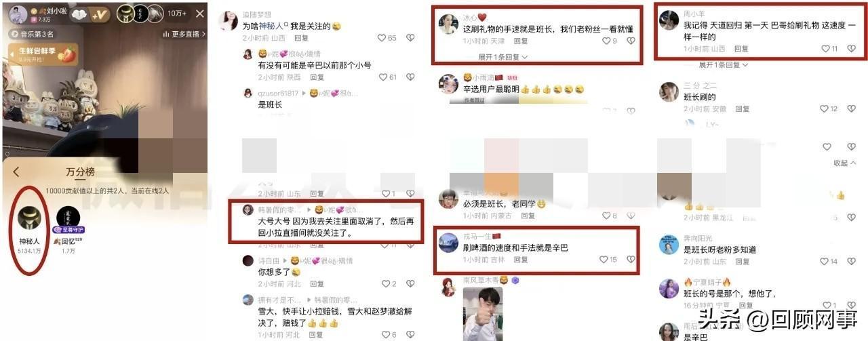868x341 pixels.
Task: Expand 展开1条回复 under 周小羊's comment
Action: (724, 65)
